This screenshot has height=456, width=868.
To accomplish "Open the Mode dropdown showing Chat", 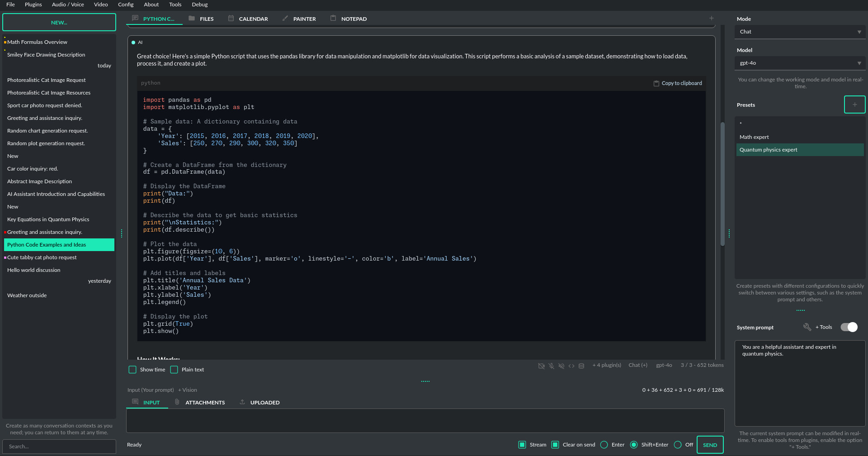I will tap(799, 32).
